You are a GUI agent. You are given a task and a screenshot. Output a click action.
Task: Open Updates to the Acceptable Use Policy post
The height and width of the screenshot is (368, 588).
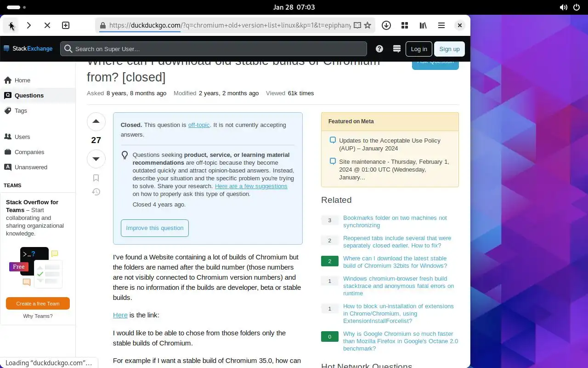(390, 144)
